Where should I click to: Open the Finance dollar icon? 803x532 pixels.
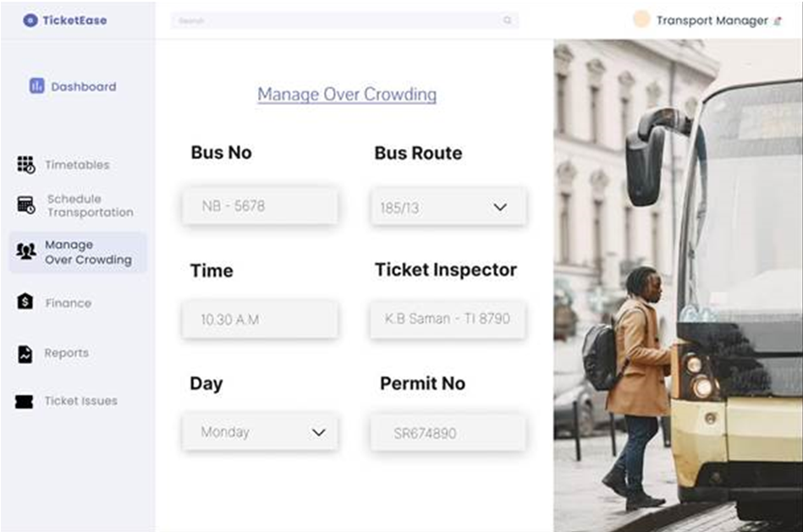point(25,302)
